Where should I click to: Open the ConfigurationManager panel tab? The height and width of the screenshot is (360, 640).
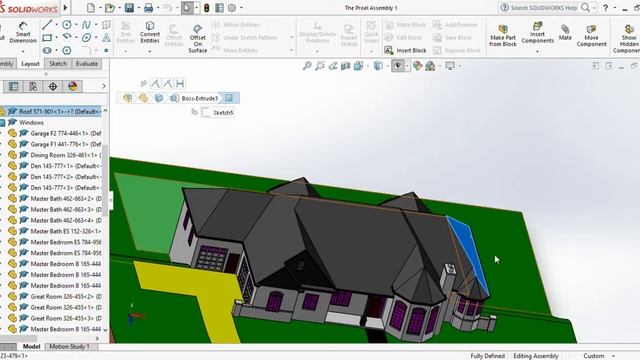(33, 86)
